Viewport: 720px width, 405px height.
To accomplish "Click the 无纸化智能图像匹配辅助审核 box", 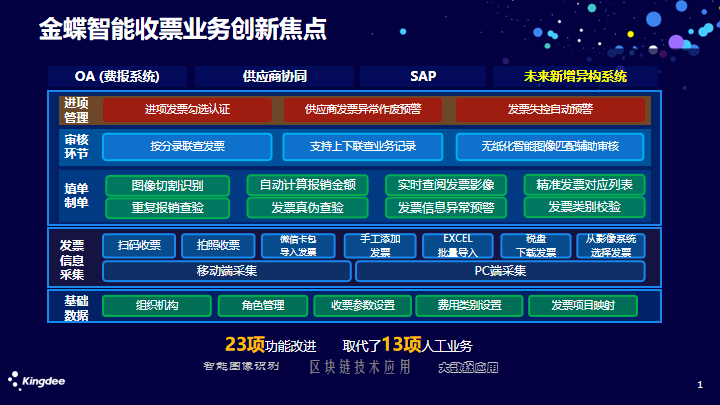I will click(x=550, y=146).
